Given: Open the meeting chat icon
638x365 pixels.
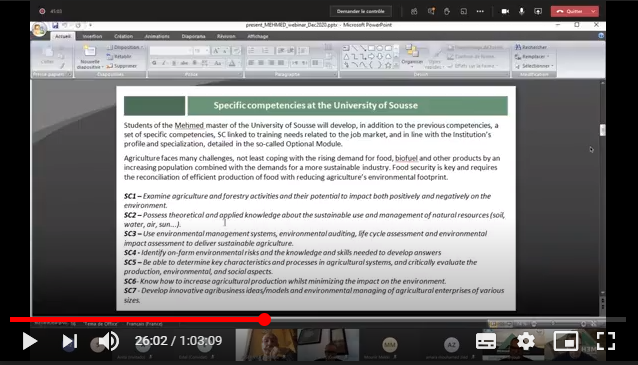Looking at the screenshot, I should (431, 11).
